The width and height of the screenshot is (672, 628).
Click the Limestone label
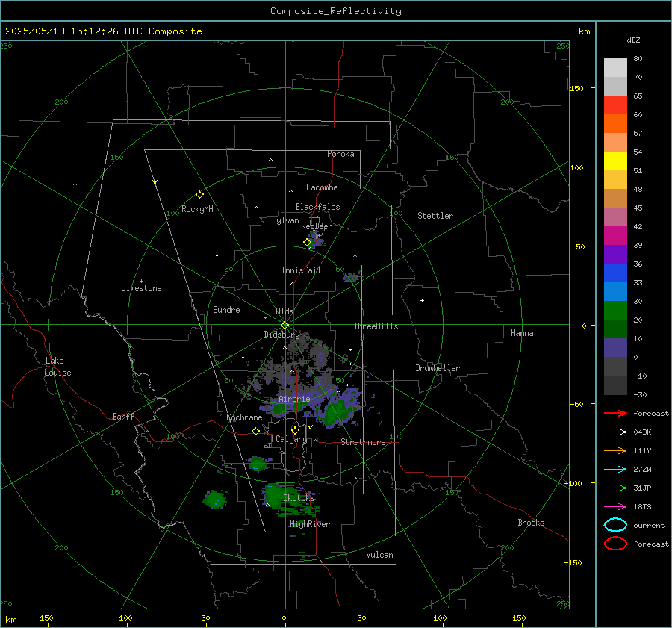(141, 288)
